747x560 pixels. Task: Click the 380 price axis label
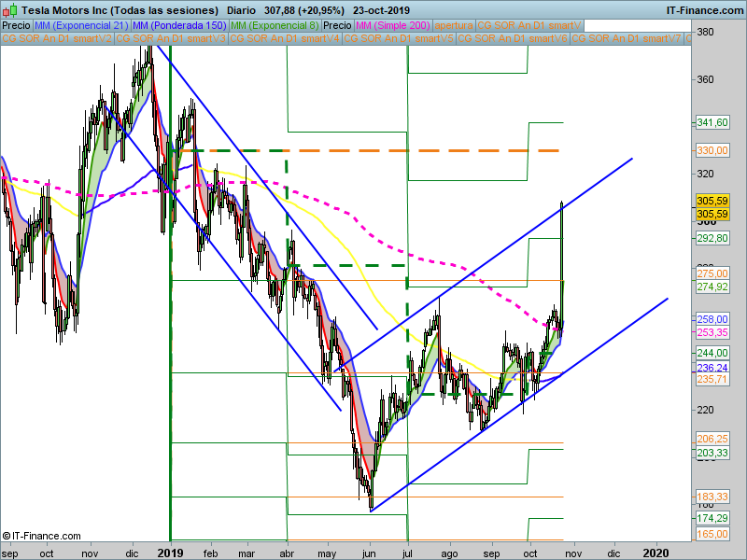[705, 33]
